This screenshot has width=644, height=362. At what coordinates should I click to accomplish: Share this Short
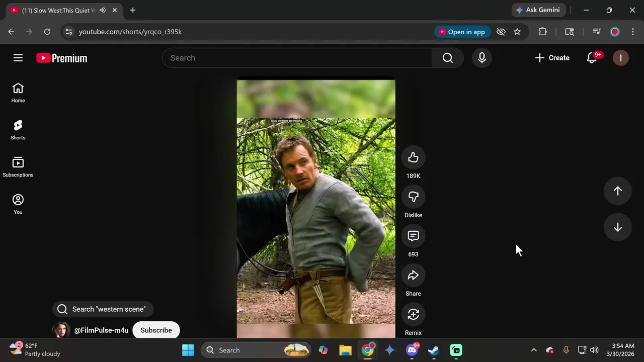(x=413, y=275)
